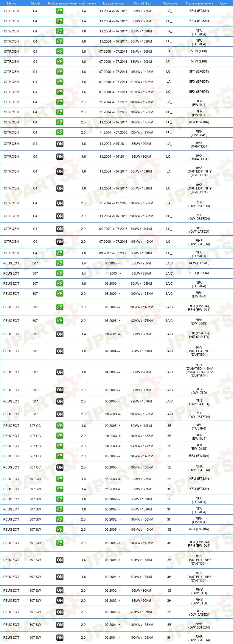Click ON icon in Peugeot 307 SW 3H RHR row

[x=60, y=638]
